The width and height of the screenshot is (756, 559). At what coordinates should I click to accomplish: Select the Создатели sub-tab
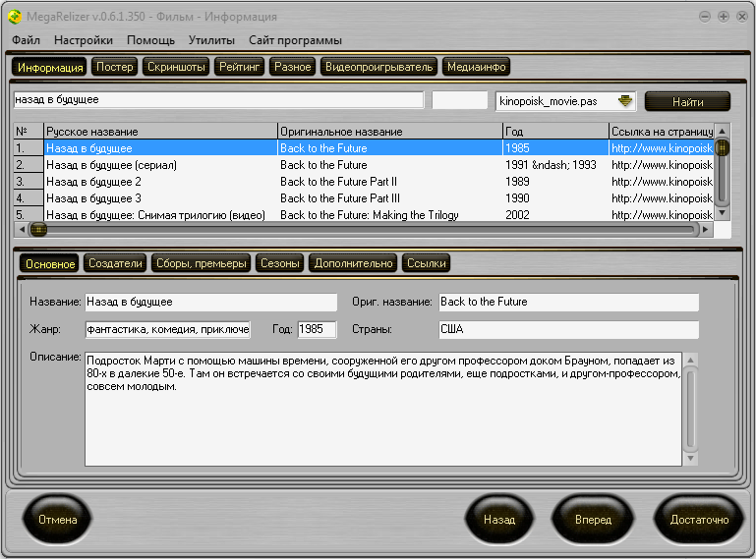pos(115,263)
